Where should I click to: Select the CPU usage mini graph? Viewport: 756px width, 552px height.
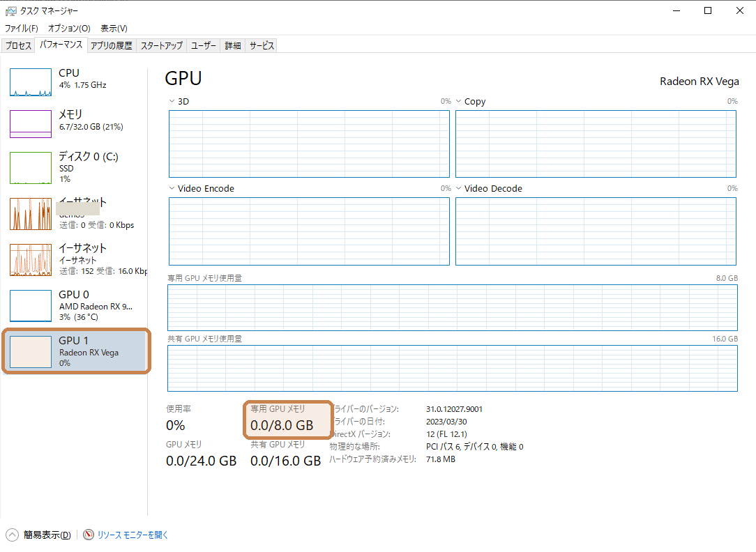point(31,82)
